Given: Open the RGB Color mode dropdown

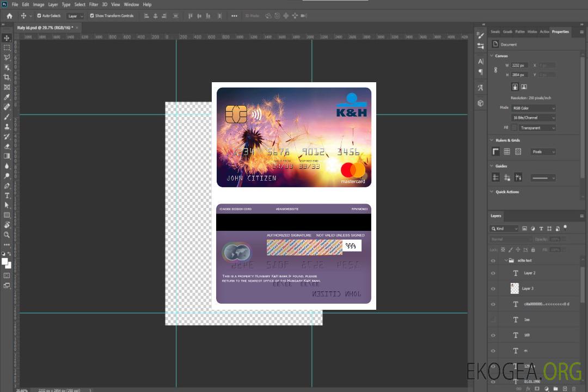Looking at the screenshot, I should tap(533, 108).
